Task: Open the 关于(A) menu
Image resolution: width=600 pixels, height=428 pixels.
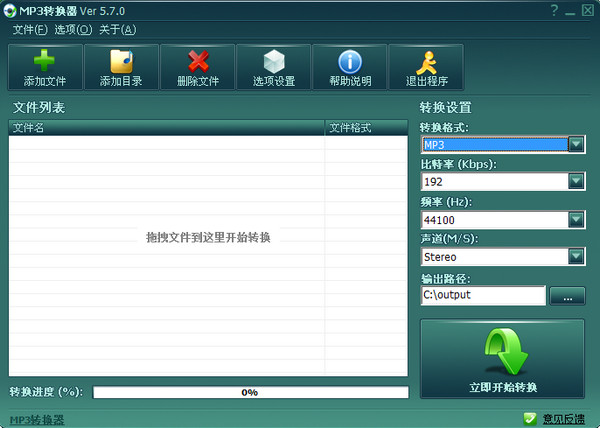Action: [116, 29]
